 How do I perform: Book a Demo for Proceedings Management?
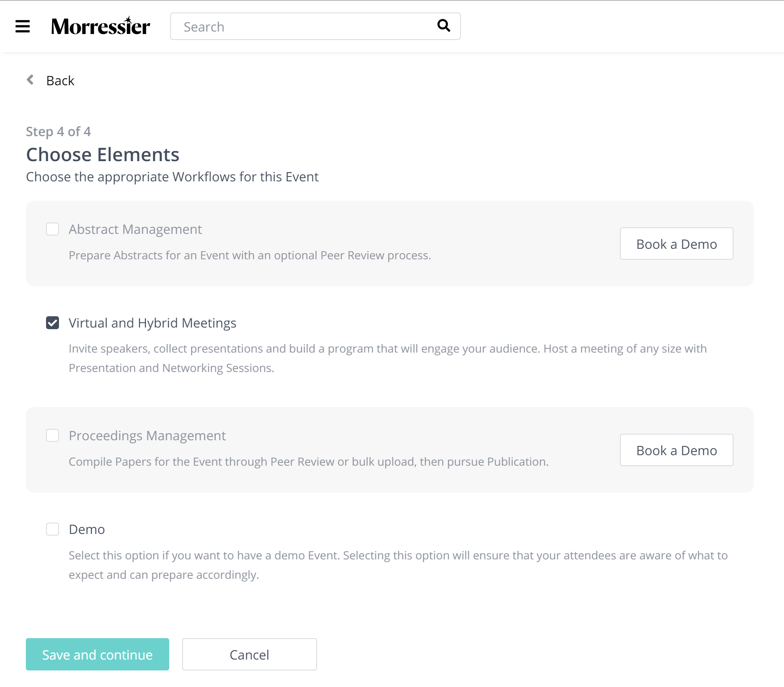[677, 450]
